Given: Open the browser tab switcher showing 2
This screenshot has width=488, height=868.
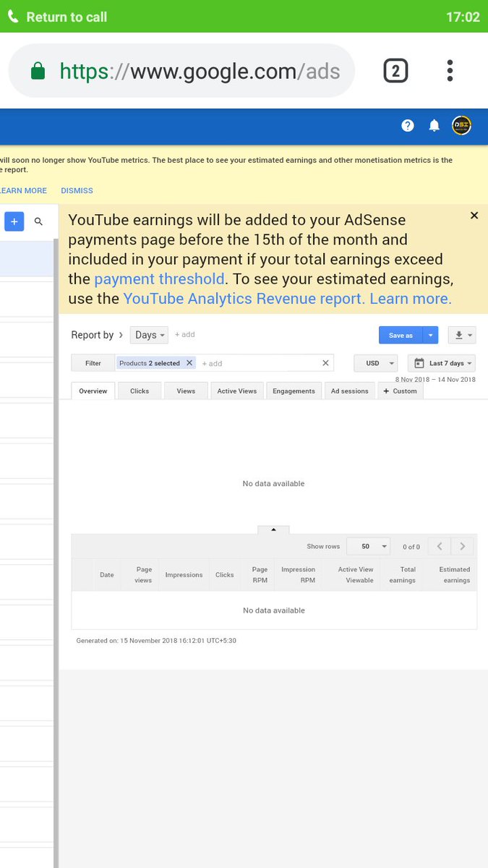Looking at the screenshot, I should point(395,70).
